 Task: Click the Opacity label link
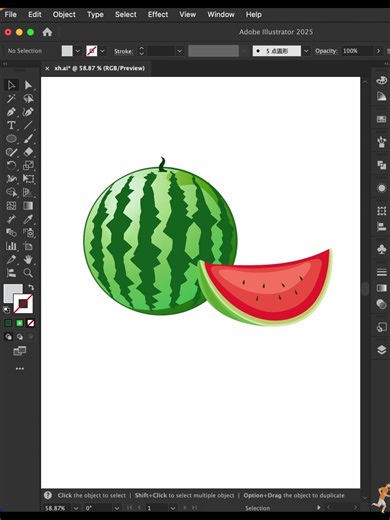[x=326, y=51]
